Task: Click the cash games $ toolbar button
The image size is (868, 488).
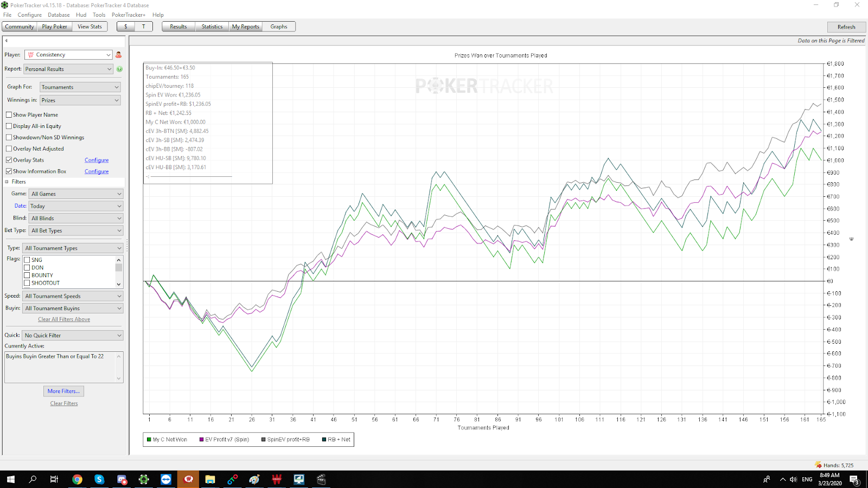Action: [126, 27]
